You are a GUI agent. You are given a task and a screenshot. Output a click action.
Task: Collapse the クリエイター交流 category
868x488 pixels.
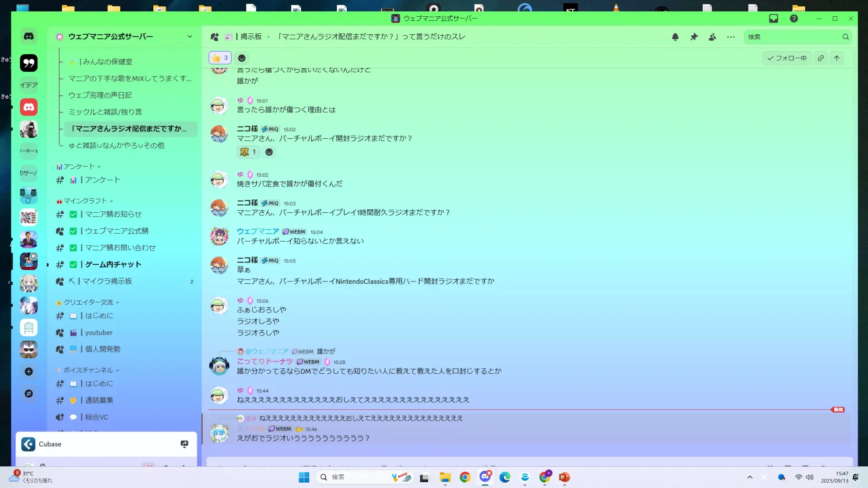point(88,302)
